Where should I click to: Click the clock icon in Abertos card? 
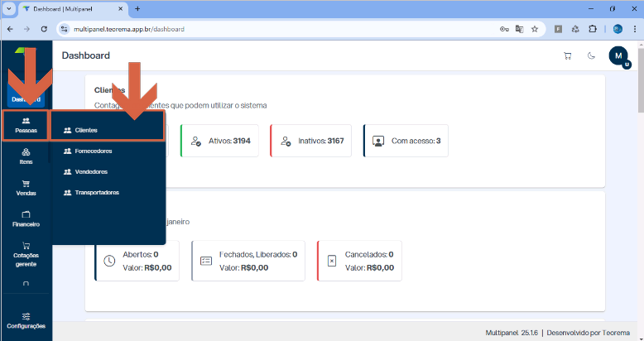tap(109, 261)
